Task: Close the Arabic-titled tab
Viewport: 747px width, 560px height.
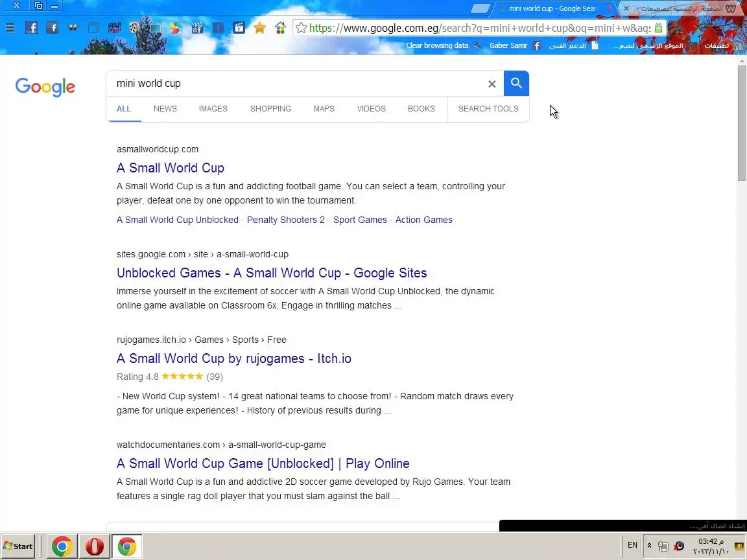Action: pos(626,8)
